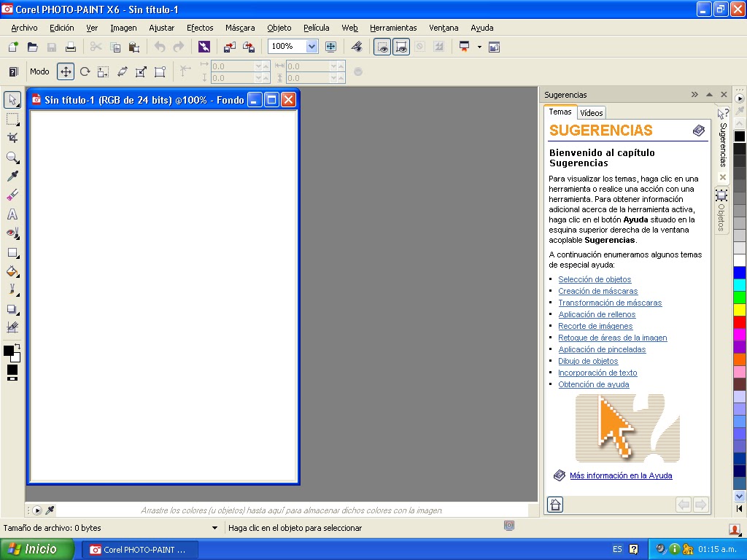The width and height of the screenshot is (747, 560).
Task: Open the zoom level dropdown
Action: [x=311, y=46]
